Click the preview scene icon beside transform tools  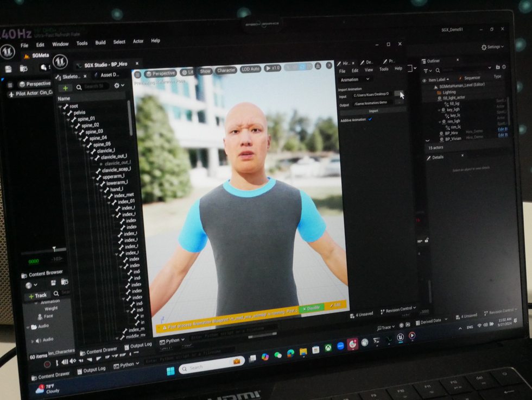(x=318, y=66)
